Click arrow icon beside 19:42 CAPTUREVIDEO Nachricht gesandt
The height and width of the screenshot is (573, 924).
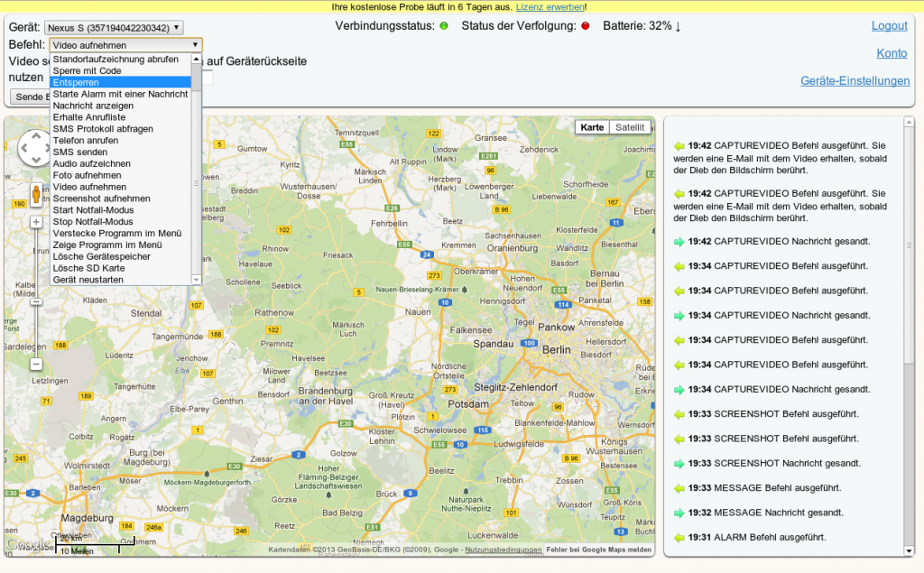coord(679,242)
